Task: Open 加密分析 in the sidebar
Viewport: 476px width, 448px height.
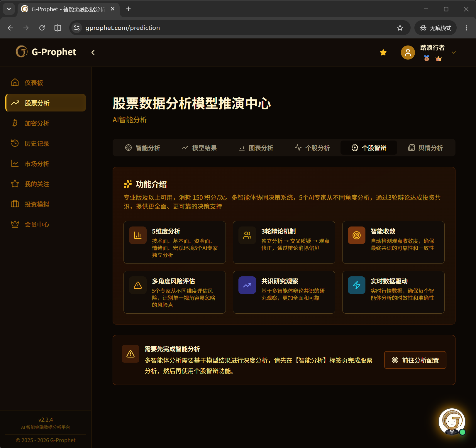Action: click(46, 123)
